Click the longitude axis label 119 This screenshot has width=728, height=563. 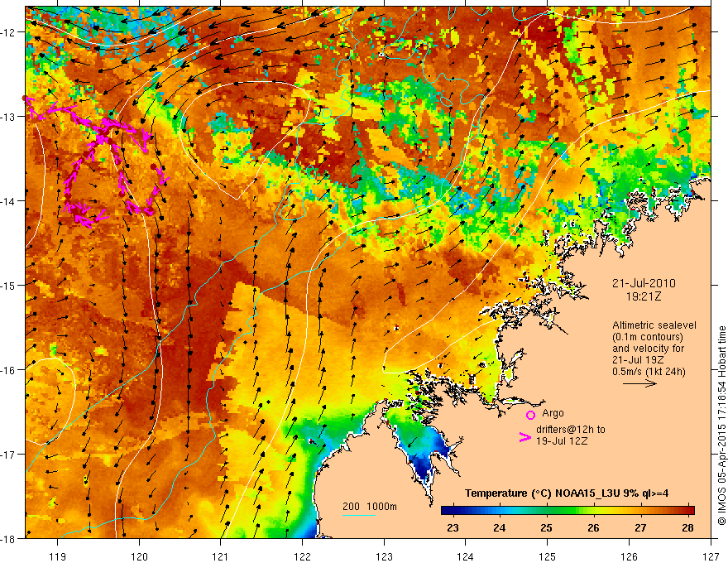[x=57, y=556]
